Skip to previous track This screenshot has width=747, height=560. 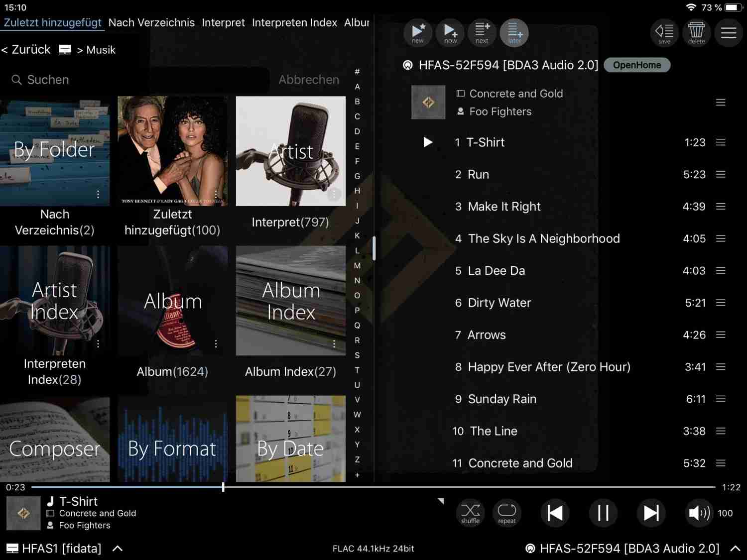pos(555,513)
